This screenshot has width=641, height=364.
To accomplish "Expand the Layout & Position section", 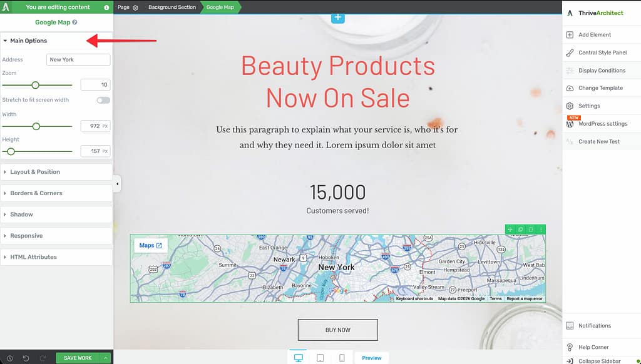I will point(35,172).
